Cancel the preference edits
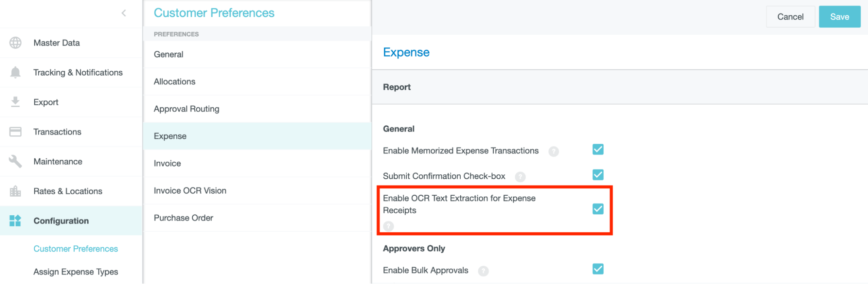The height and width of the screenshot is (284, 868). (x=790, y=17)
